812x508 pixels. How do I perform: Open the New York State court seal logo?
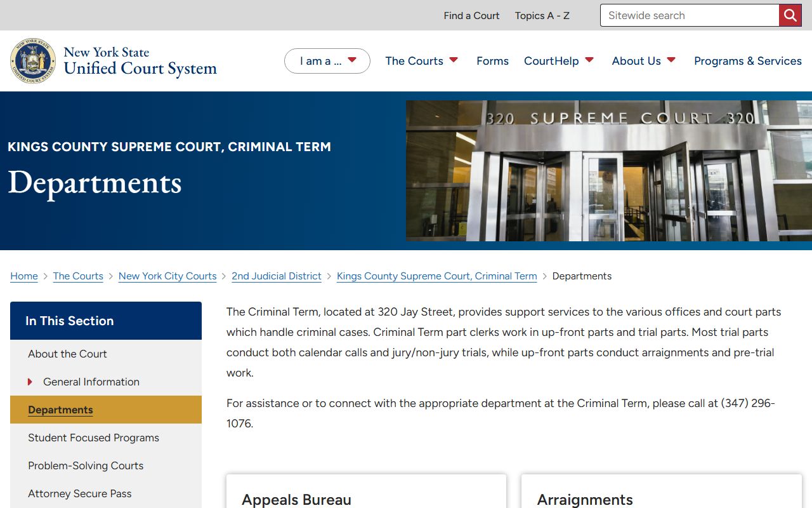(x=33, y=61)
